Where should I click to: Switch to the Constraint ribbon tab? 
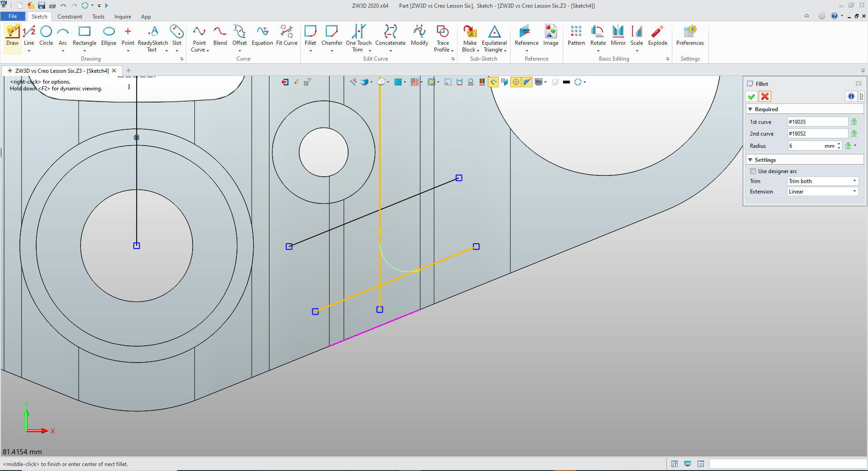click(70, 17)
